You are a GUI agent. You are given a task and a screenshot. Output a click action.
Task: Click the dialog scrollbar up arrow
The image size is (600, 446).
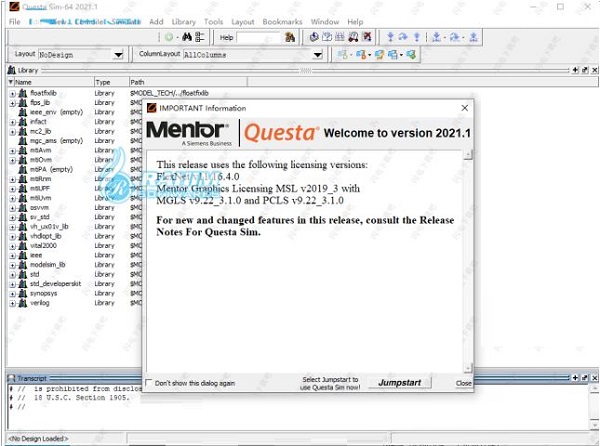[468, 155]
